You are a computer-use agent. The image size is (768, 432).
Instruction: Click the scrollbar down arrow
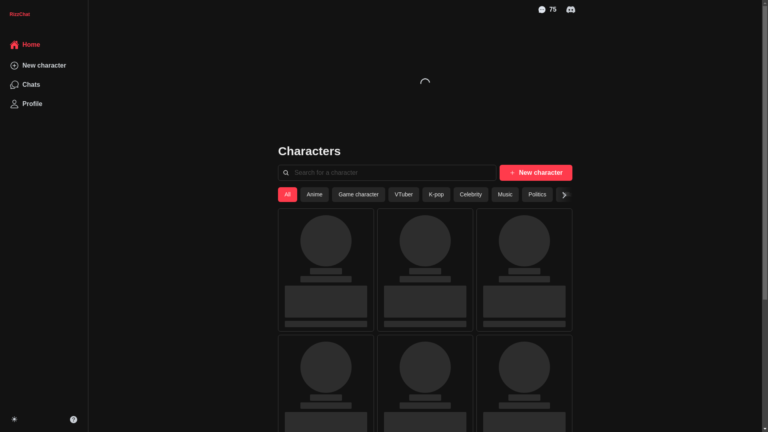point(765,429)
